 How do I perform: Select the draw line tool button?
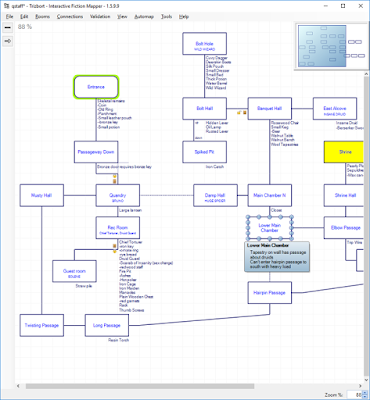(7, 27)
